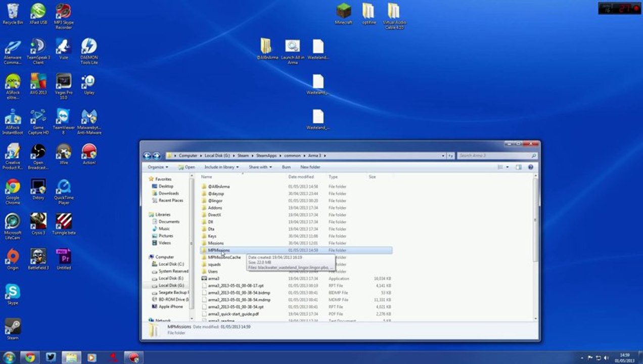Viewport: 643px width, 364px height.
Task: Launch QuickTime Player desktop icon
Action: (x=64, y=192)
